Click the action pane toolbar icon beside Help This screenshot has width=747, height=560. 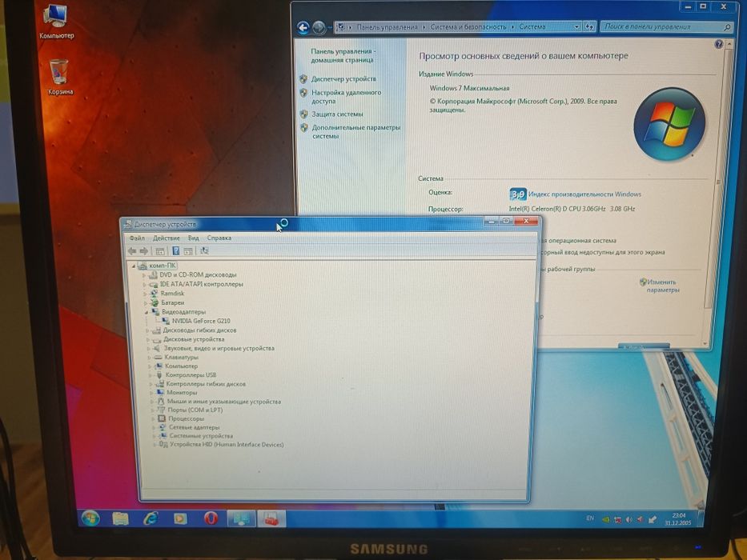pos(188,251)
